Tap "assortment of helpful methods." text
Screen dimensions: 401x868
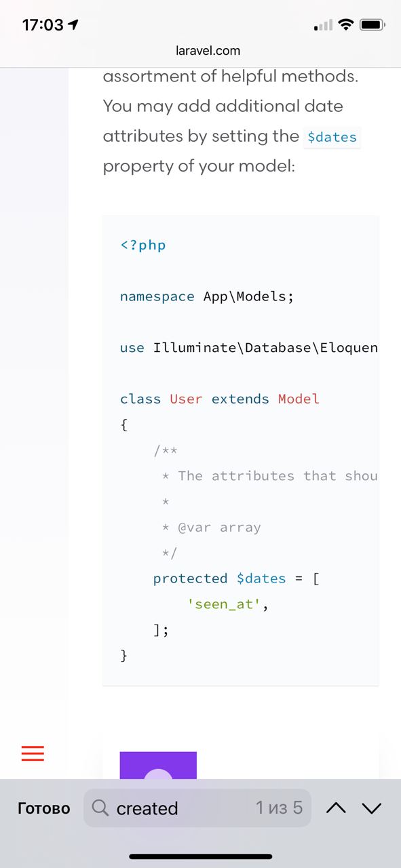pyautogui.click(x=231, y=76)
